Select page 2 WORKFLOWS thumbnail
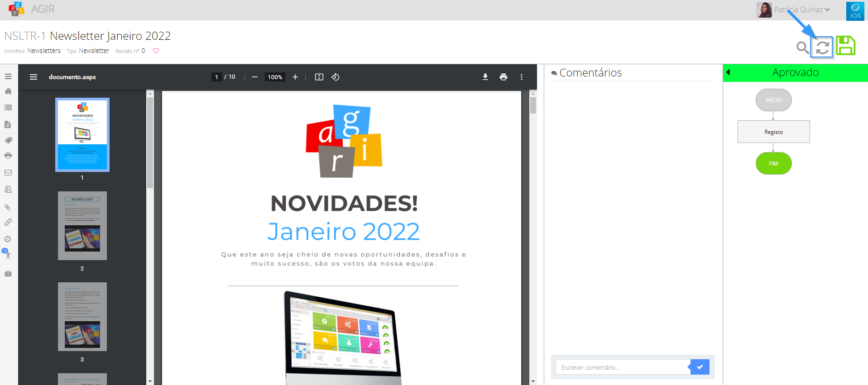868x385 pixels. point(82,226)
